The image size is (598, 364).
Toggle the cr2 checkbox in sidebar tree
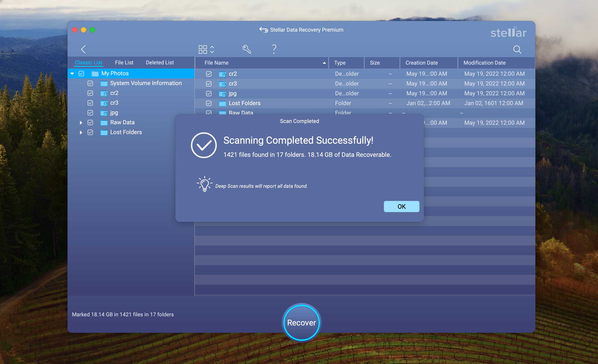90,93
